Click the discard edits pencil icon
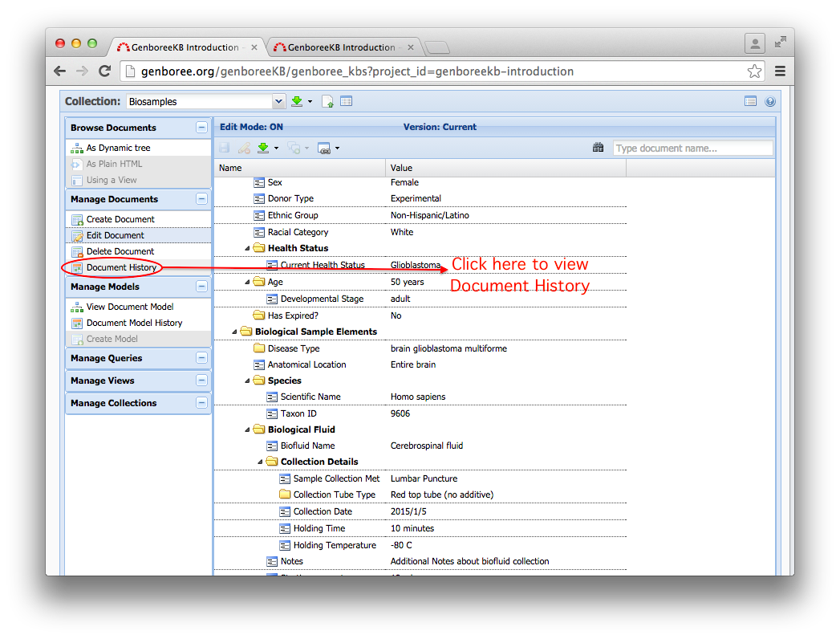Screen dimensions: 840x639 [x=244, y=148]
